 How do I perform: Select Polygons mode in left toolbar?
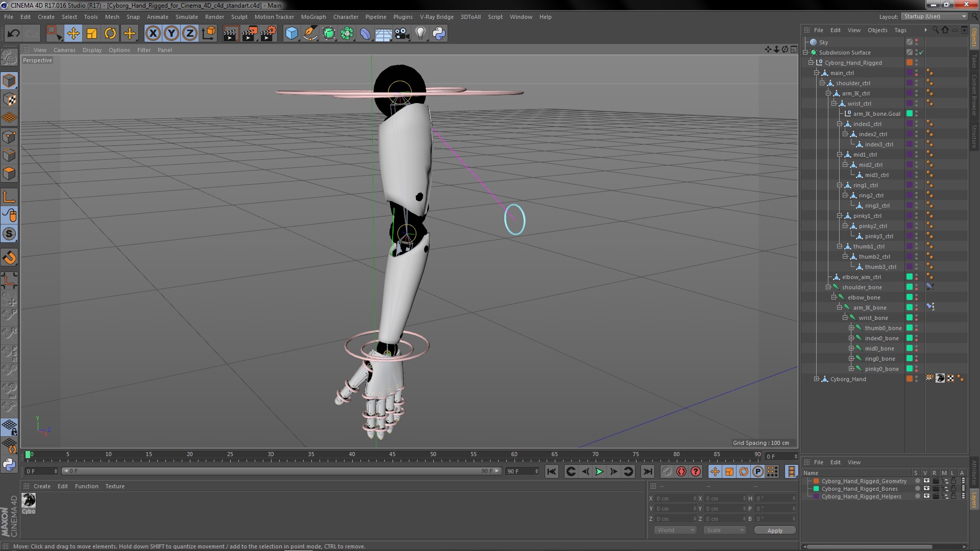(x=9, y=173)
